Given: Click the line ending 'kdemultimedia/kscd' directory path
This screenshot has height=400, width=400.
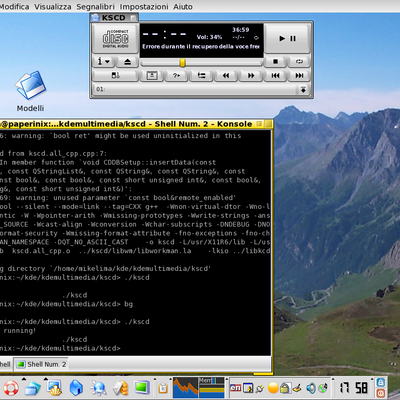Looking at the screenshot, I should coord(105,269).
